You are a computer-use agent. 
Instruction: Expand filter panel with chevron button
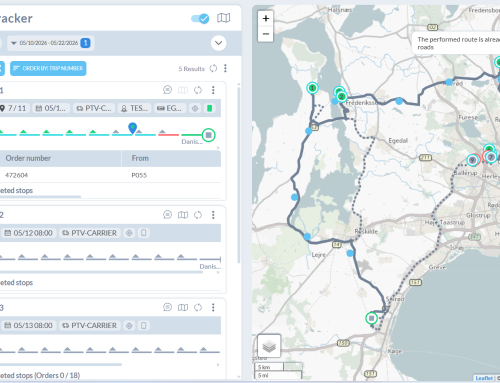point(218,43)
